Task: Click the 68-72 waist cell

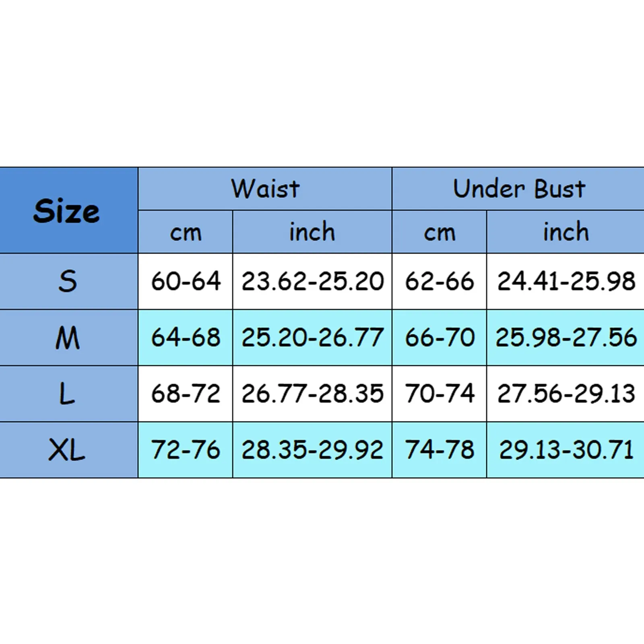Action: tap(186, 394)
